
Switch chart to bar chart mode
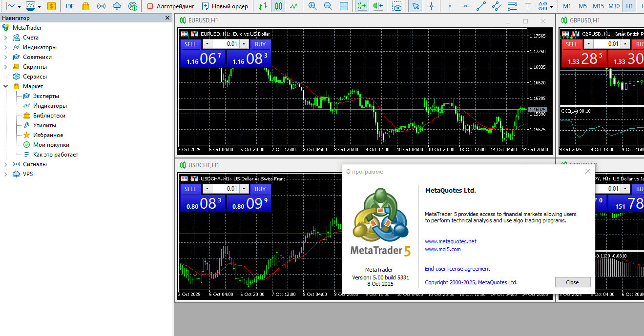(263, 6)
